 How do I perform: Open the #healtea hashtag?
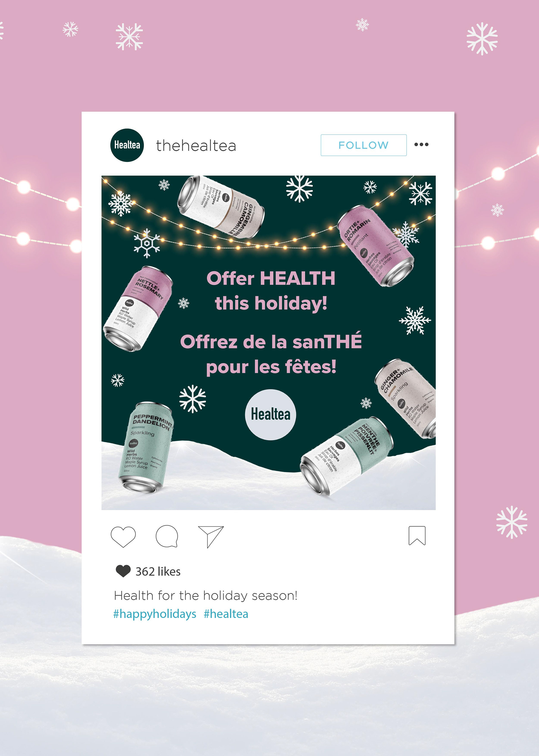point(226,614)
